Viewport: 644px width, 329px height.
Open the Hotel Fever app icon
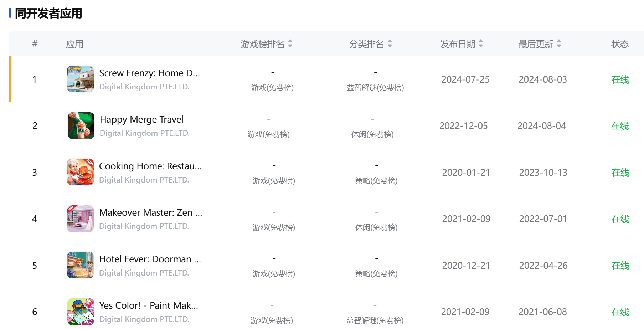pos(81,265)
